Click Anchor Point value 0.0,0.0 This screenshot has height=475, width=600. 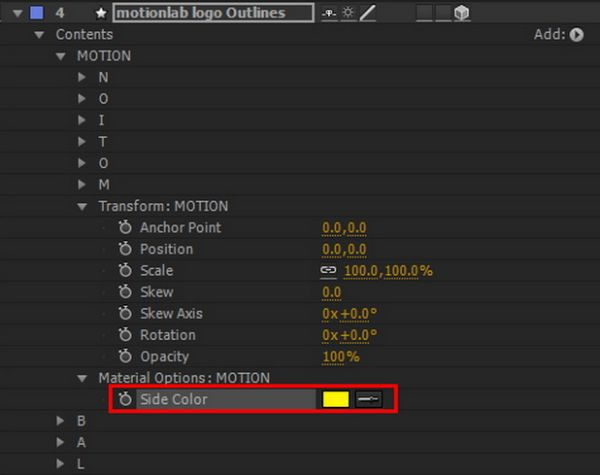pyautogui.click(x=344, y=228)
